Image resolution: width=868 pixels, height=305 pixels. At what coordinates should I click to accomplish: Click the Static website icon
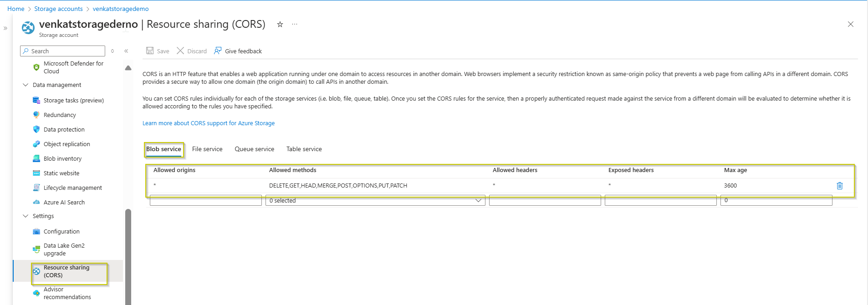(x=36, y=173)
